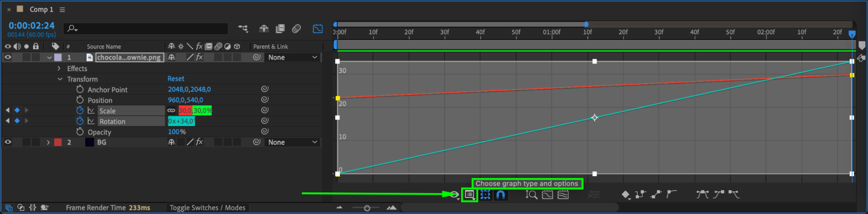
Task: Click the Rotation graph editor set icon
Action: 91,121
